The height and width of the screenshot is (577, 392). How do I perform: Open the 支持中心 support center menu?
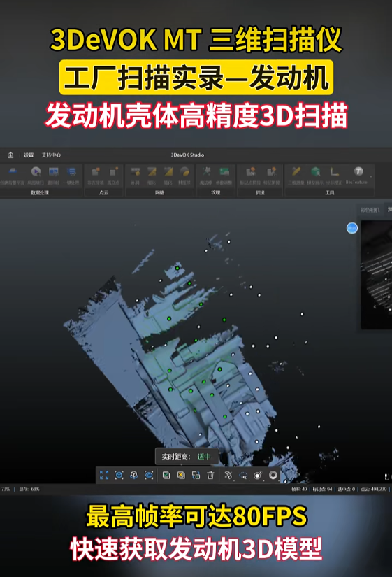(51, 155)
